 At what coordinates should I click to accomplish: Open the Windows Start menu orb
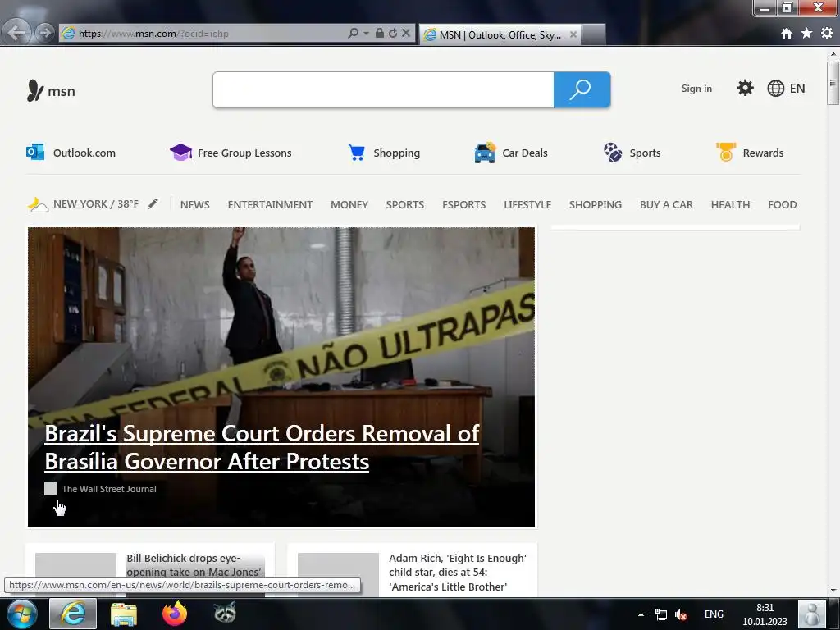pyautogui.click(x=22, y=614)
